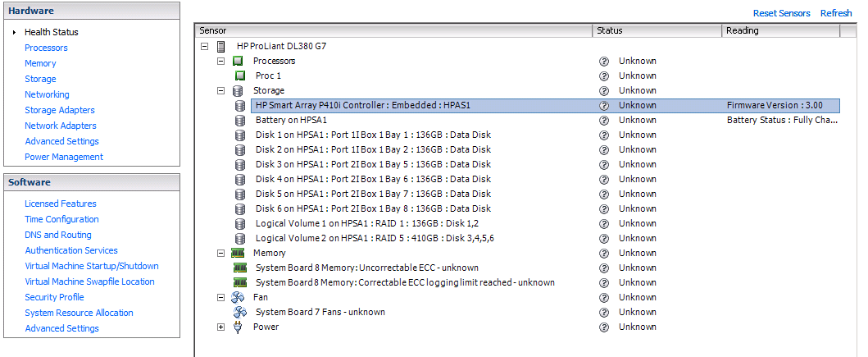The image size is (868, 357).
Task: Click the unknown status icon for Proc 1
Action: click(x=604, y=76)
